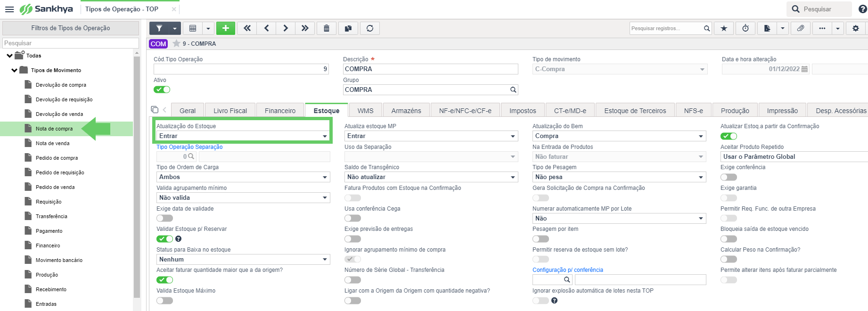
Task: Toggle the Ativo switch
Action: click(162, 90)
